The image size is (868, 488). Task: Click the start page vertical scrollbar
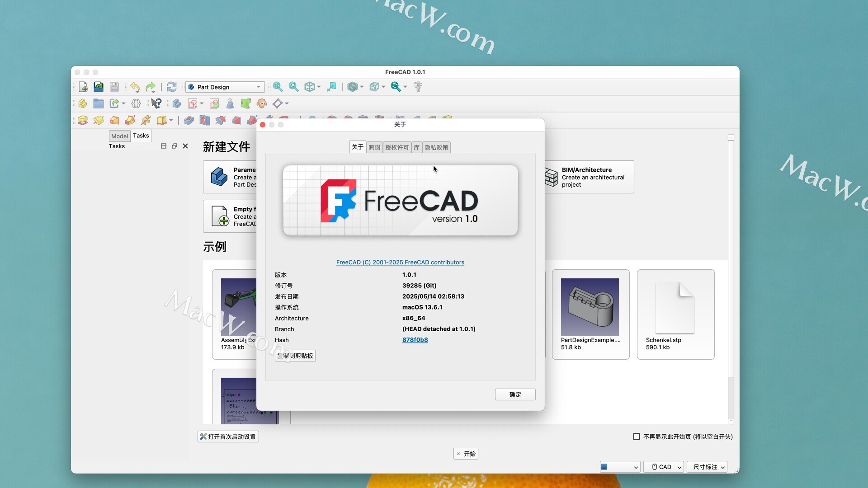tap(731, 279)
